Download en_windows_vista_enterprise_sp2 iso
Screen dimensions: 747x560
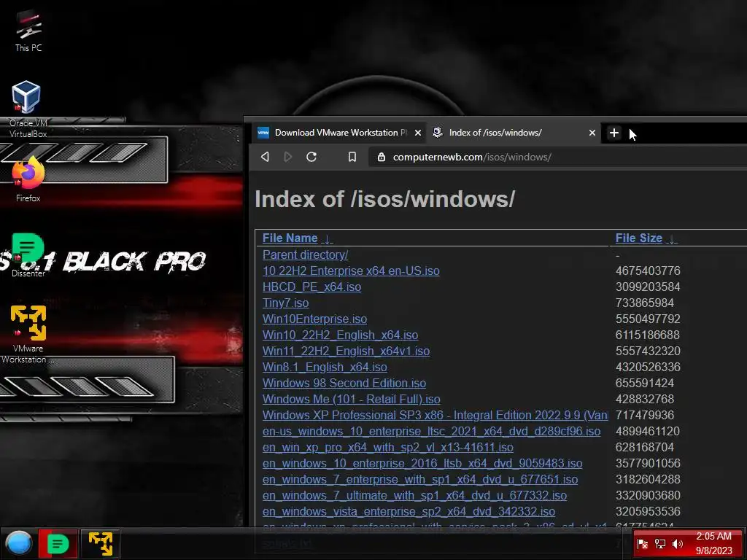click(x=409, y=511)
